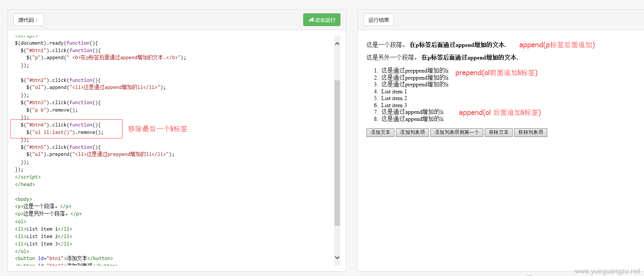Click the button id="btn1" code line

click(64, 258)
